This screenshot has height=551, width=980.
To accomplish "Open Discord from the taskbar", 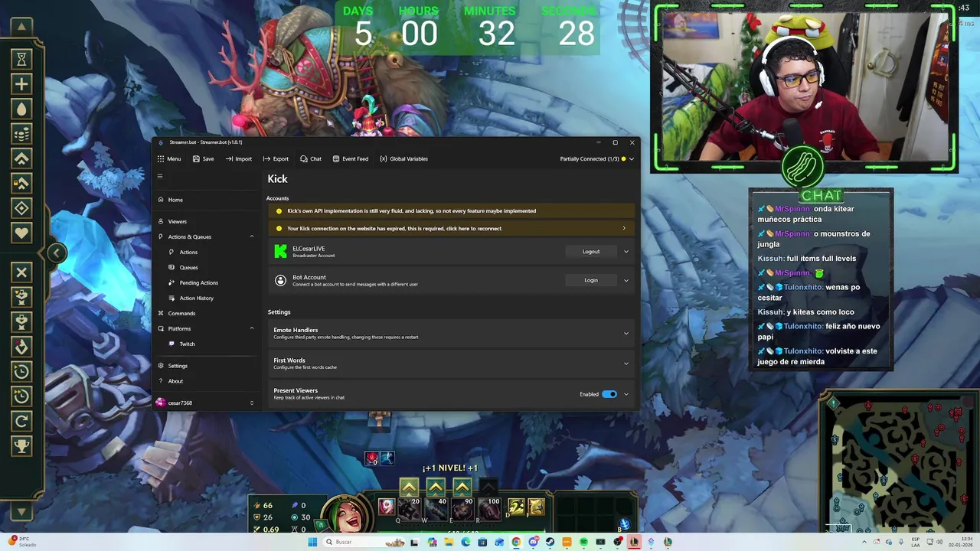I will (534, 542).
